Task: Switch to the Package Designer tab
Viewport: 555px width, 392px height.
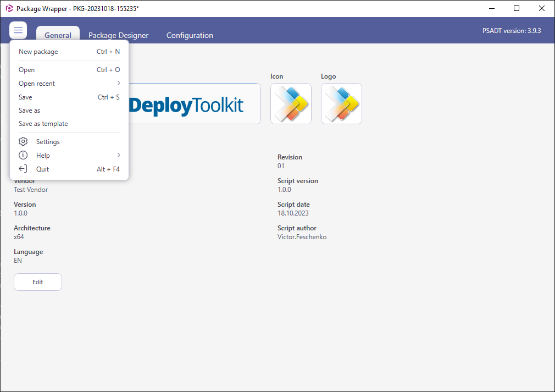Action: pos(119,35)
